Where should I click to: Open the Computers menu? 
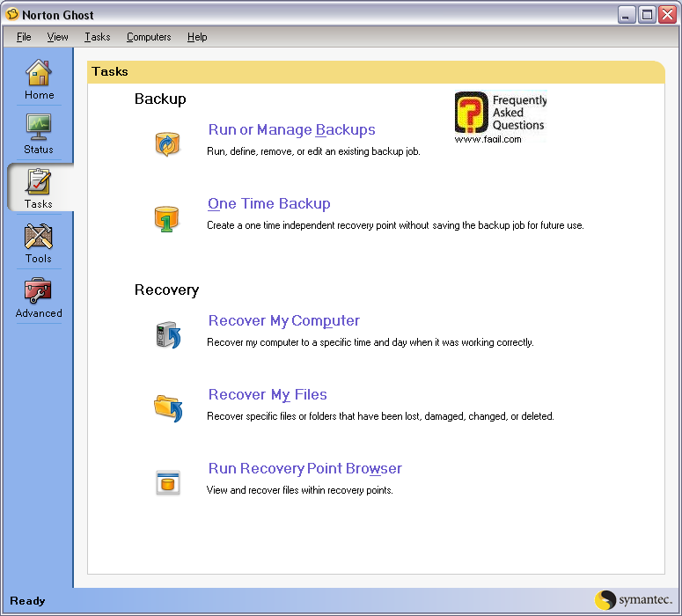[x=149, y=37]
